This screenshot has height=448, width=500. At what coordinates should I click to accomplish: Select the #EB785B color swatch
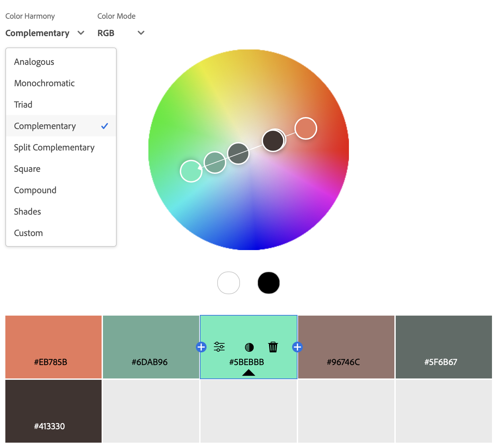pyautogui.click(x=53, y=347)
